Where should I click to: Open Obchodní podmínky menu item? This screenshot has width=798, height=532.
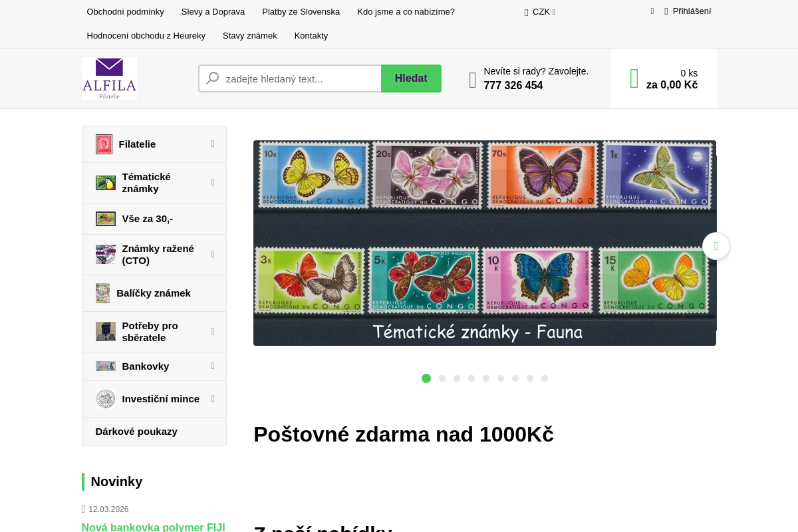125,12
